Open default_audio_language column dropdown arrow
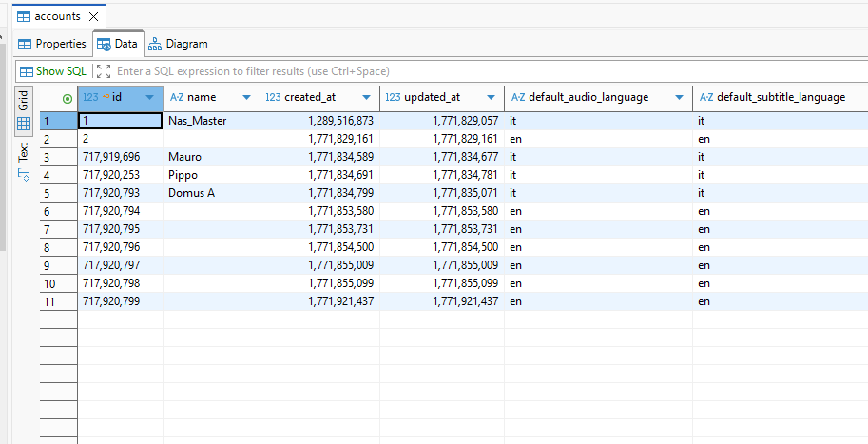868x444 pixels. click(x=679, y=98)
